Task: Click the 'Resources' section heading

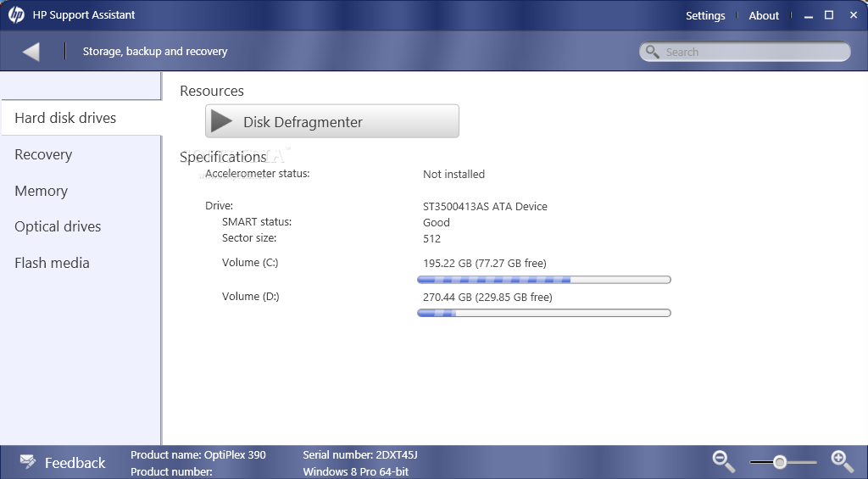Action: pyautogui.click(x=212, y=91)
